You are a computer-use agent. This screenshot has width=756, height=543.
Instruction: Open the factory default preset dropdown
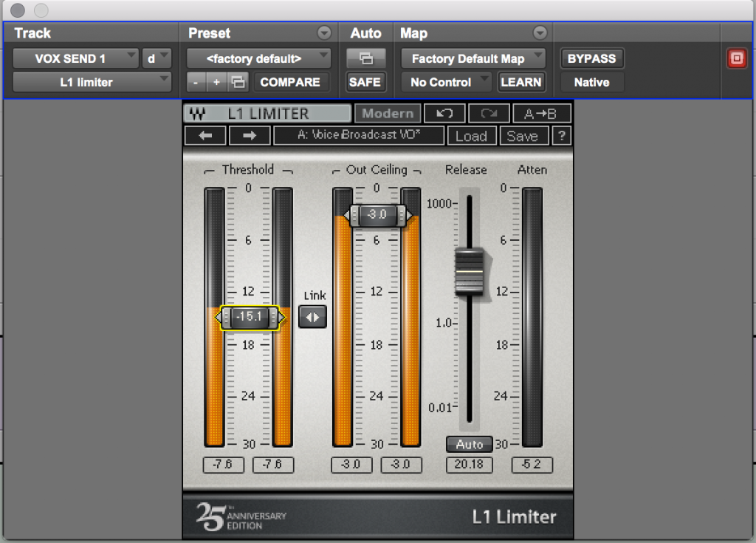coord(258,58)
